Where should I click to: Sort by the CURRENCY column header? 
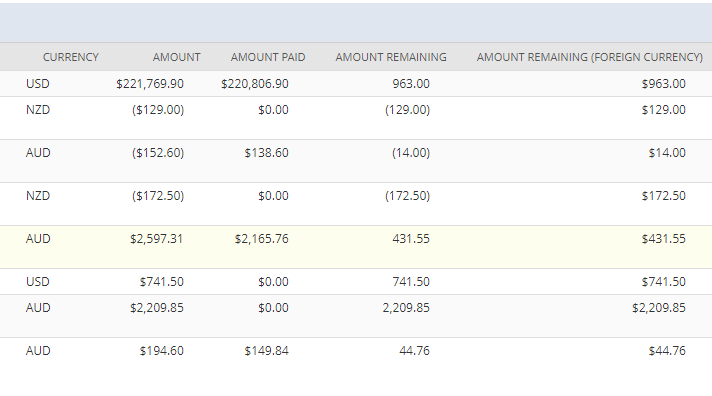(70, 57)
